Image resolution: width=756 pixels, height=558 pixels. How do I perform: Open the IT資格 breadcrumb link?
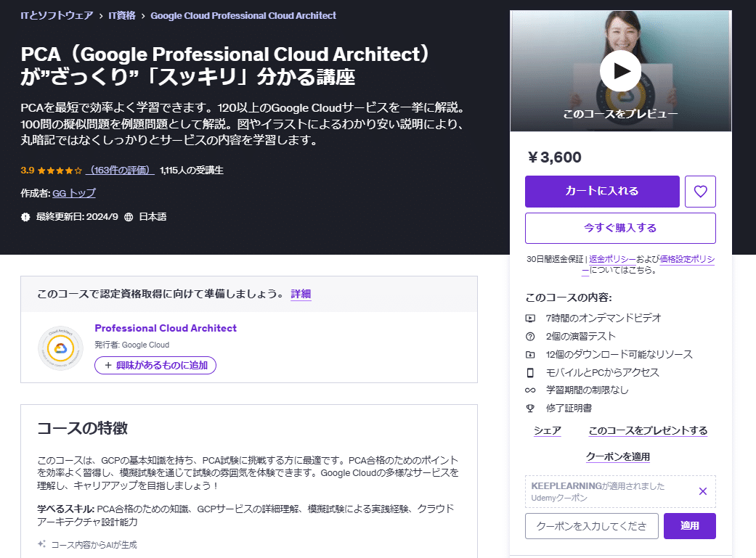pos(122,15)
